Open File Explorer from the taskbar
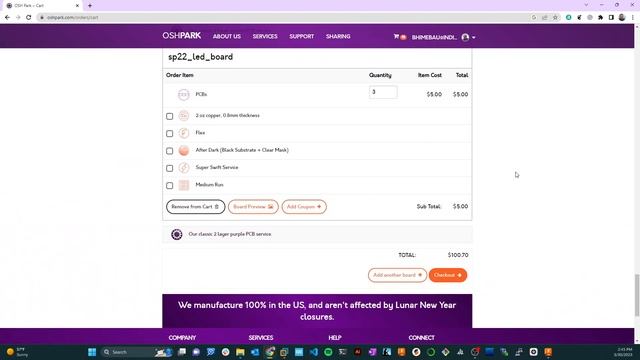Screen dimensions: 640x360 [240, 352]
